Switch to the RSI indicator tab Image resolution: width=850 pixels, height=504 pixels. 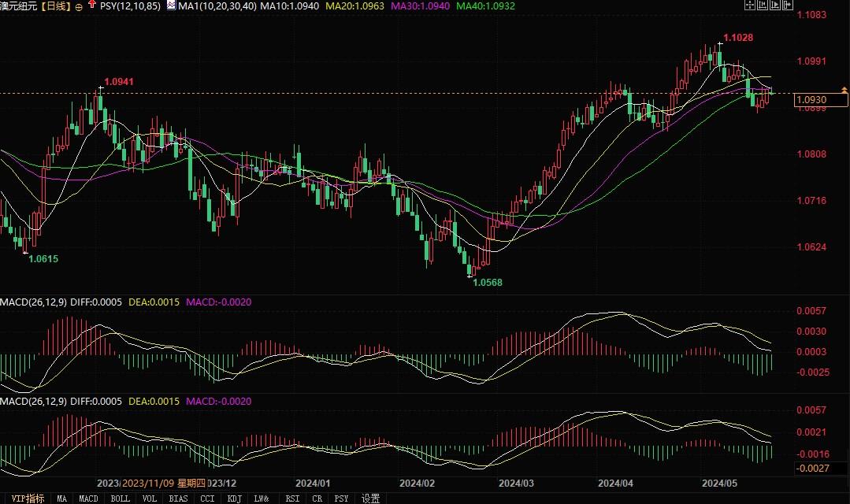point(291,498)
